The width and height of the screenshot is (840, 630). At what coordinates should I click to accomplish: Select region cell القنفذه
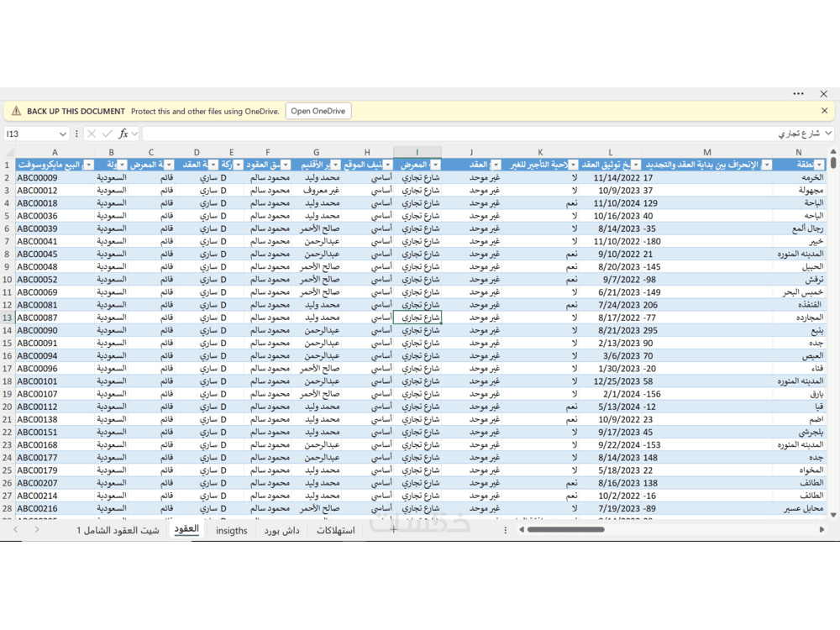pyautogui.click(x=800, y=305)
